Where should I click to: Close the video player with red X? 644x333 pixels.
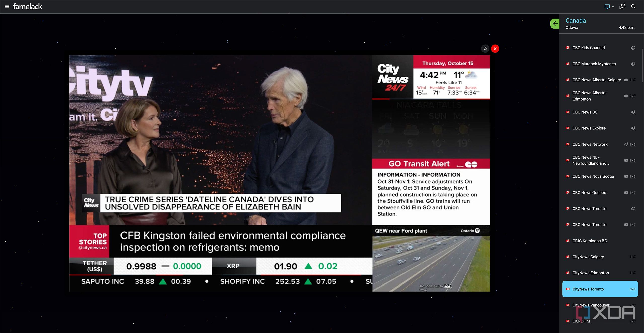tap(495, 49)
